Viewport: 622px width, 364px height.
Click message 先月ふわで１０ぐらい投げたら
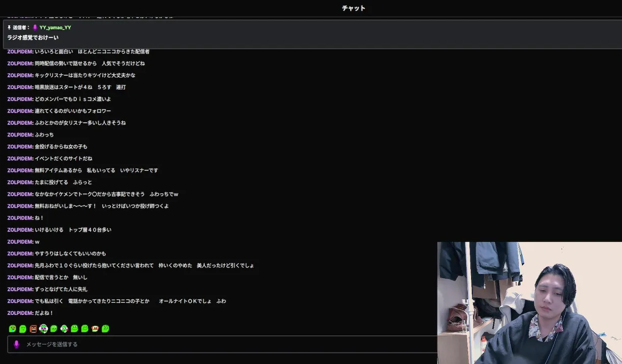(145, 265)
